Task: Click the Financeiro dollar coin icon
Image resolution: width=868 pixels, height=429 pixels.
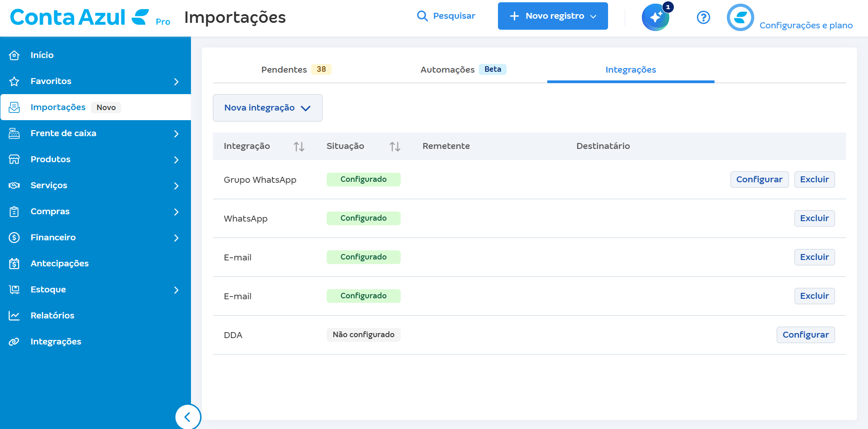Action: coord(14,238)
